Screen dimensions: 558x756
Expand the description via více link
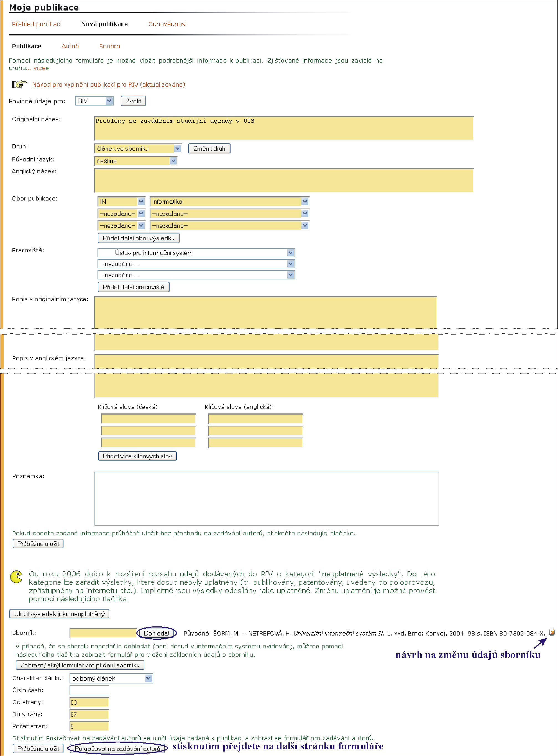click(41, 68)
